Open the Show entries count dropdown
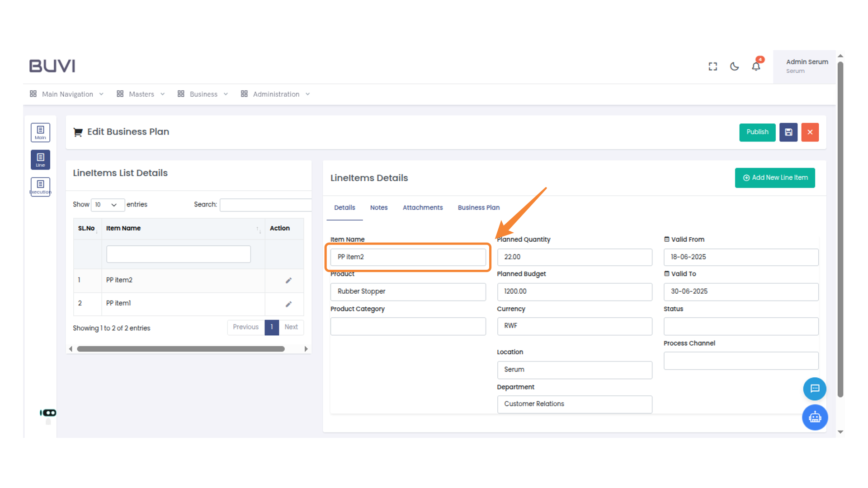This screenshot has width=868, height=488. point(107,205)
